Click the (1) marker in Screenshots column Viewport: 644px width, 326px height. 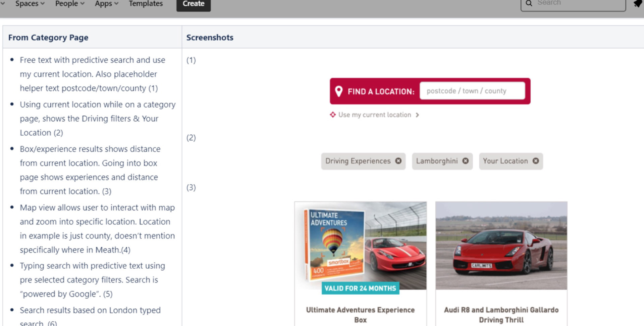tap(191, 60)
